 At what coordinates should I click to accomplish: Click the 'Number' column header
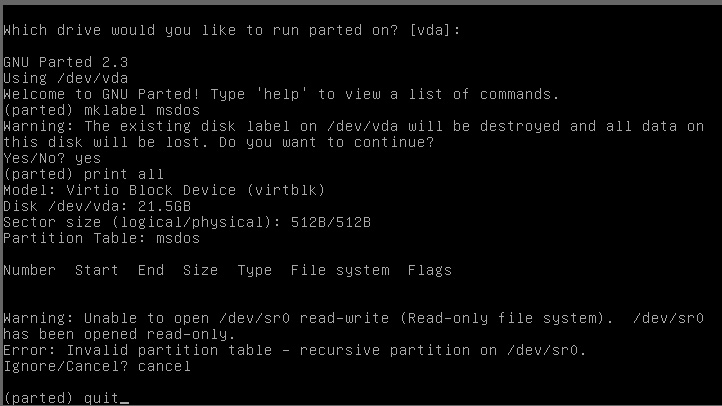tap(29, 270)
